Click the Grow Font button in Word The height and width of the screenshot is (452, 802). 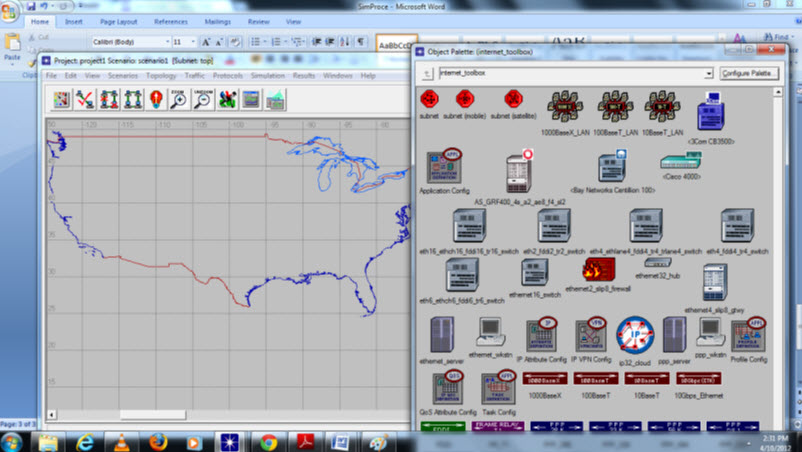pyautogui.click(x=206, y=42)
